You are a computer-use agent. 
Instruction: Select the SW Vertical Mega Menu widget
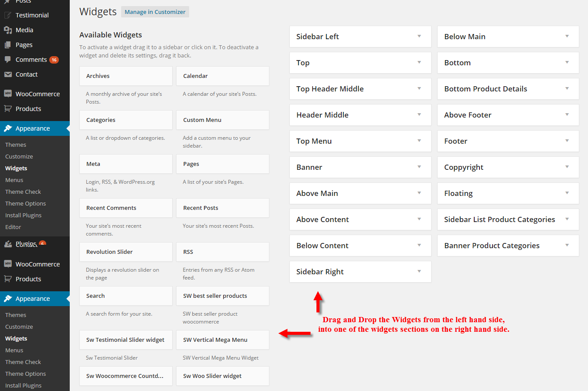(223, 340)
